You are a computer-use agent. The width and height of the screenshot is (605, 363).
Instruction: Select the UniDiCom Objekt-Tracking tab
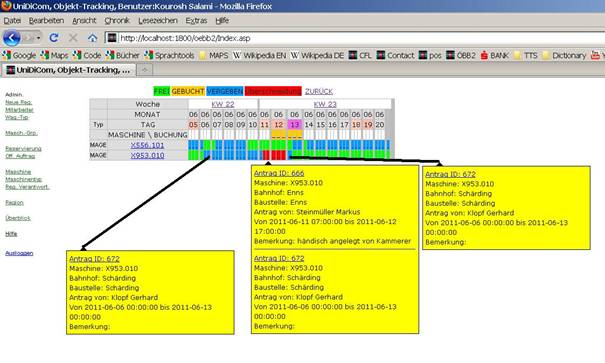69,70
